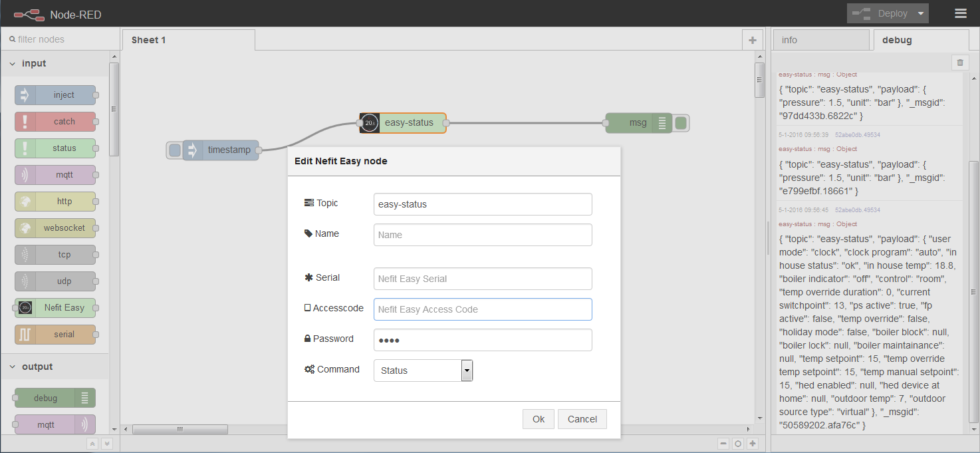980x453 pixels.
Task: Select the tcp node in palette
Action: click(55, 255)
